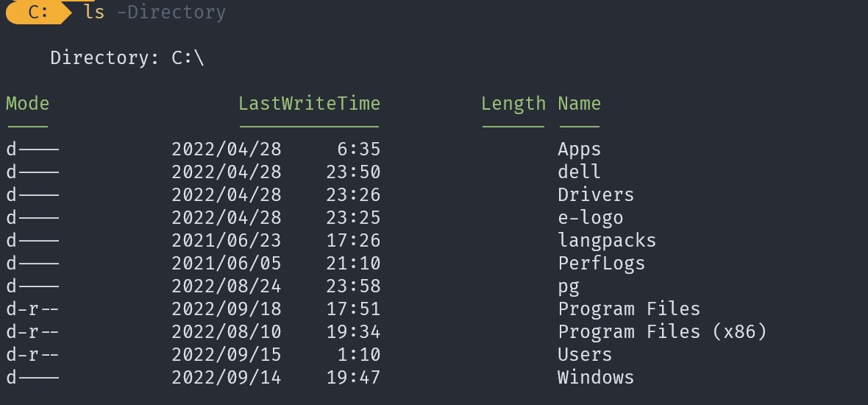Select the e-logo folder entry
Image resolution: width=868 pixels, height=405 pixels.
(x=591, y=218)
